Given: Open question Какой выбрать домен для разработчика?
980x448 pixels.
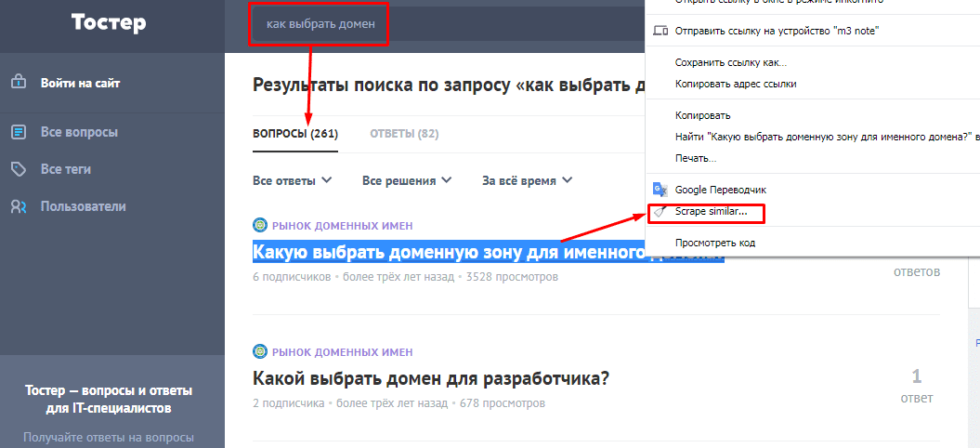Looking at the screenshot, I should click(x=431, y=378).
